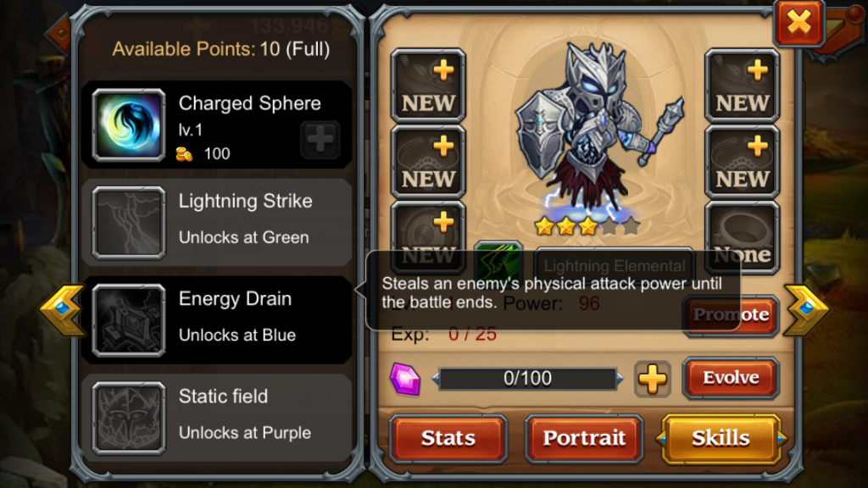Add soul stones with gold plus button
Image resolution: width=868 pixels, height=488 pixels.
pos(652,379)
